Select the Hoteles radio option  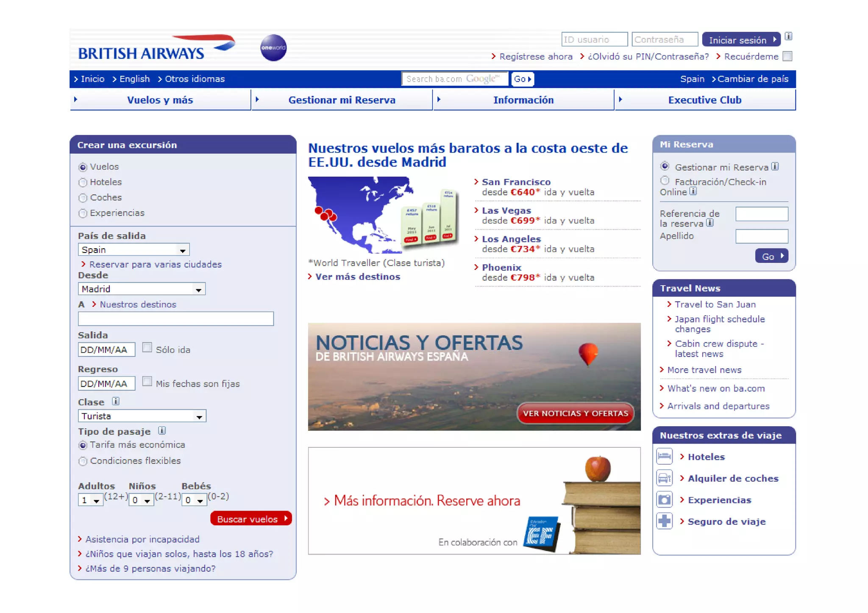click(83, 183)
